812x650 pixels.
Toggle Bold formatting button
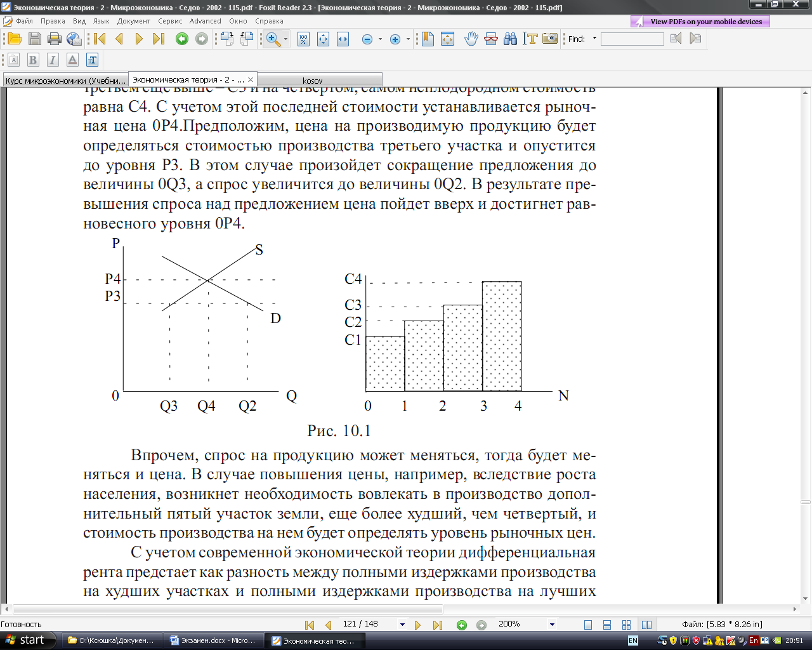point(33,60)
